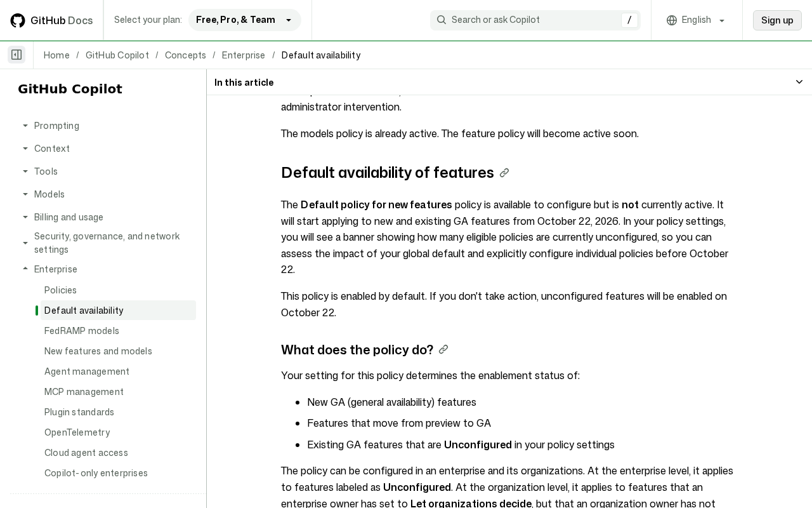The height and width of the screenshot is (508, 812).
Task: Expand the Tools section arrow
Action: coord(25,171)
